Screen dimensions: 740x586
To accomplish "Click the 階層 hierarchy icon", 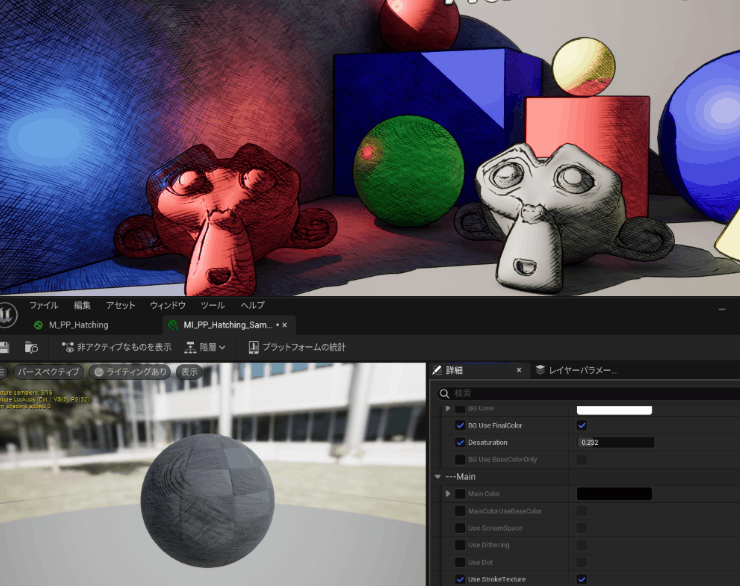I will [x=190, y=348].
